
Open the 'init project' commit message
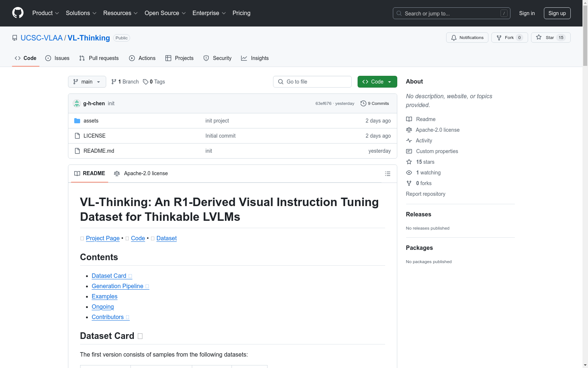click(217, 121)
